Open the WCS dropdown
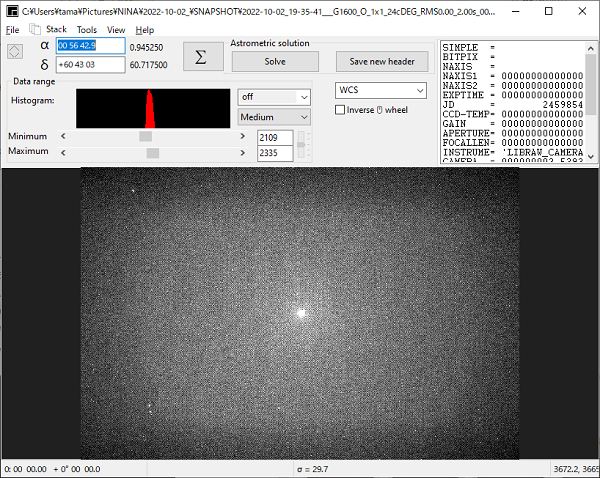Viewport: 600px width, 478px height. click(x=381, y=90)
